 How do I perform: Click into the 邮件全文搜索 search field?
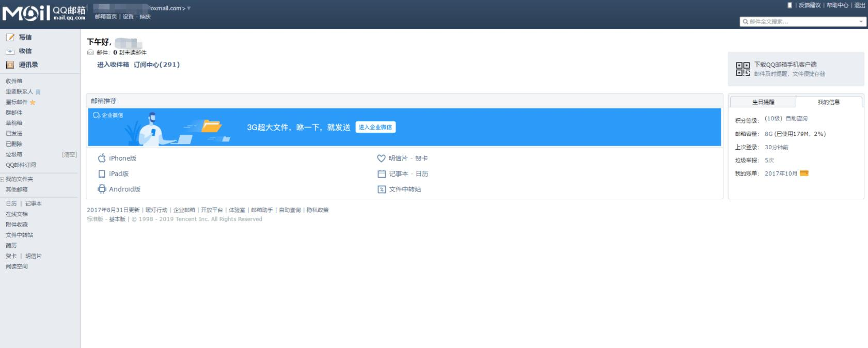tap(802, 22)
